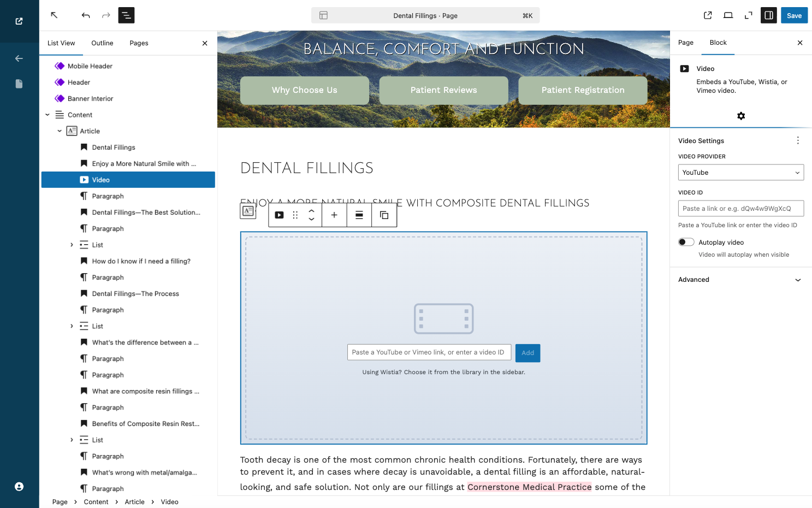Open the Dental Fillings Page command bar
The width and height of the screenshot is (812, 508).
point(425,15)
